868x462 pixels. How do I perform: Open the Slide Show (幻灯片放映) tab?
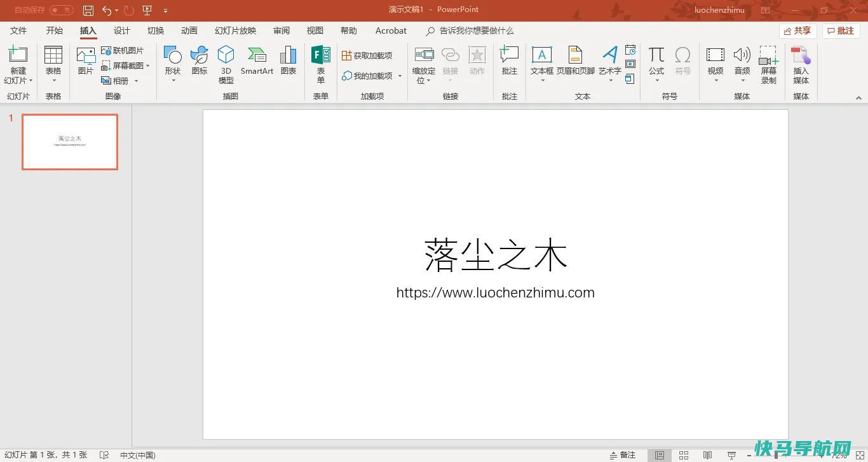click(235, 31)
